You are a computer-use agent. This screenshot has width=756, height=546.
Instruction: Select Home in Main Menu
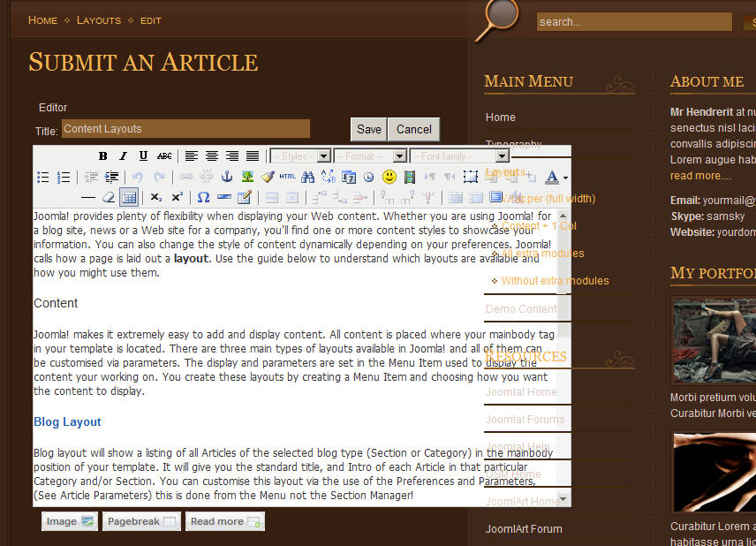[501, 118]
